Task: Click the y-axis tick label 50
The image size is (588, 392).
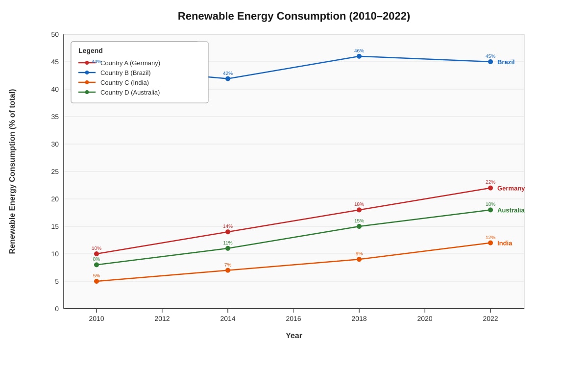Action: pos(55,34)
